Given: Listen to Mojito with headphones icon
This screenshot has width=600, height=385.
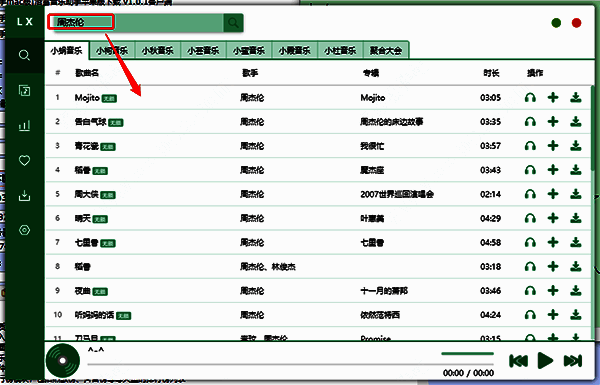Looking at the screenshot, I should click(x=530, y=98).
